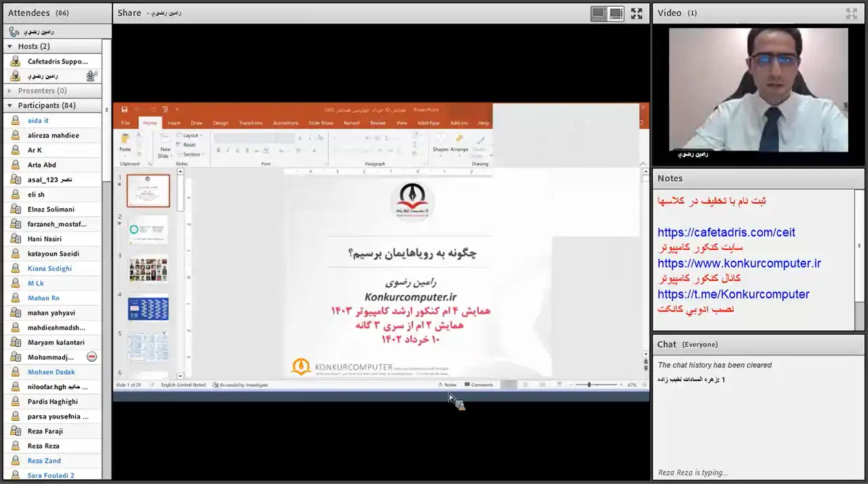The width and height of the screenshot is (868, 484).
Task: Switch to Insert tab
Action: pos(173,123)
